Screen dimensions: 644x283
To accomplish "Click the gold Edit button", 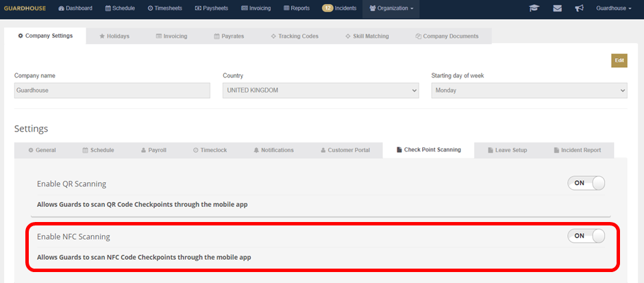I will point(619,60).
